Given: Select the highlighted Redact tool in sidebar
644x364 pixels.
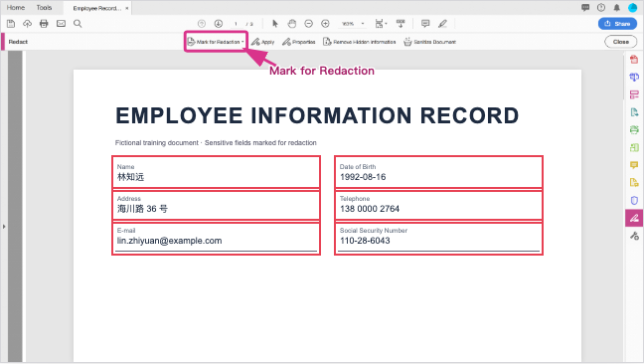Looking at the screenshot, I should pos(634,218).
